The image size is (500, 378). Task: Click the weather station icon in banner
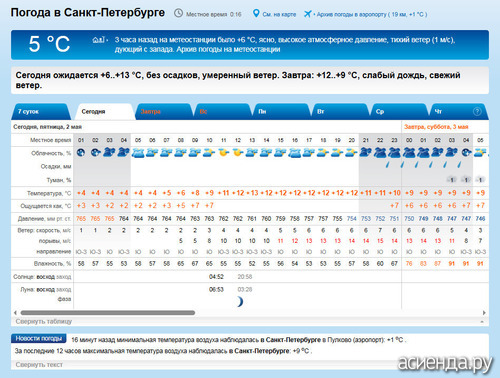click(x=100, y=40)
